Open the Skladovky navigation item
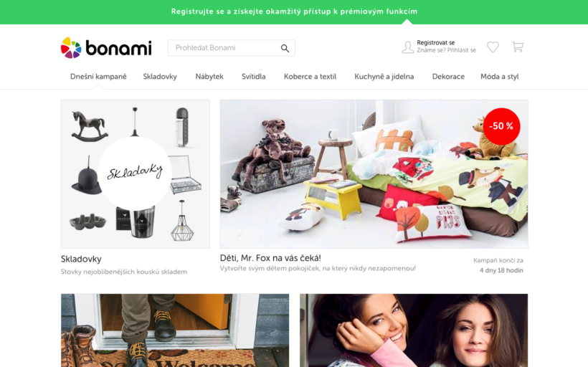Screen dimensions: 588x367 click(x=160, y=77)
